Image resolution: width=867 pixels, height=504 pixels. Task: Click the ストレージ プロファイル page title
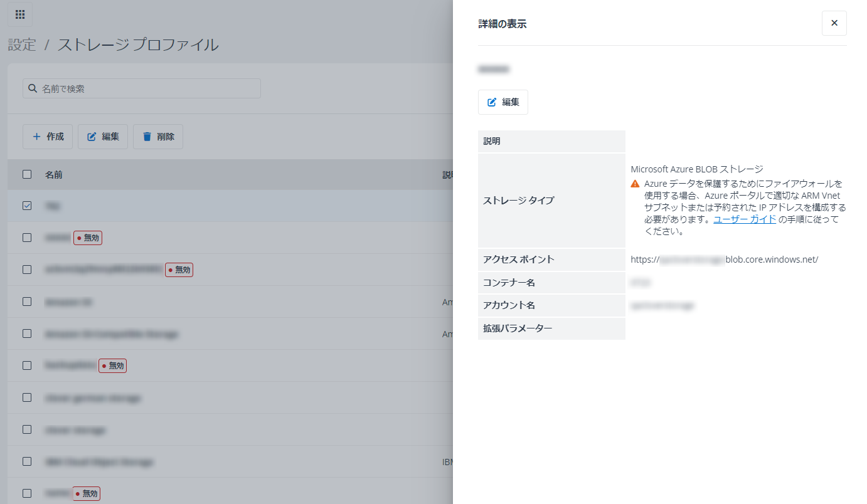(x=138, y=45)
